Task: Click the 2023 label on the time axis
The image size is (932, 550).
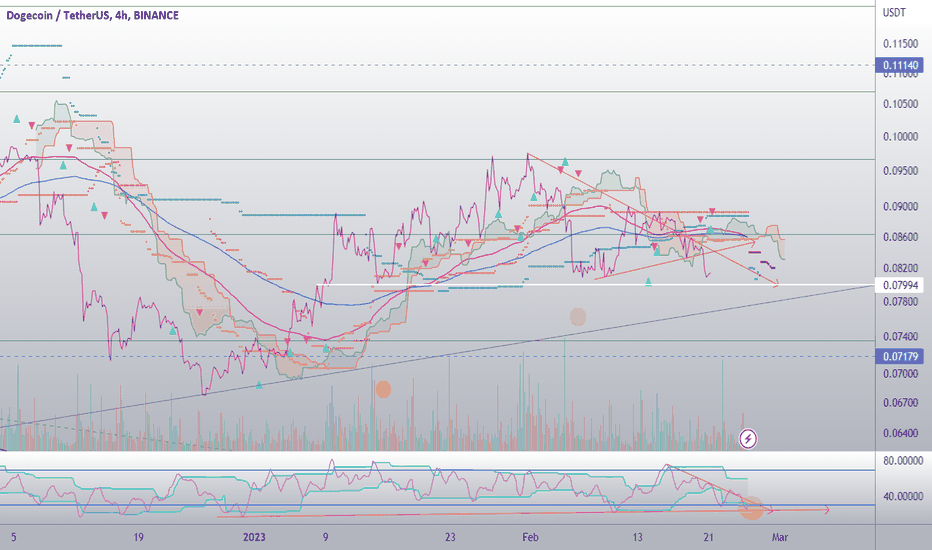Action: pyautogui.click(x=254, y=538)
